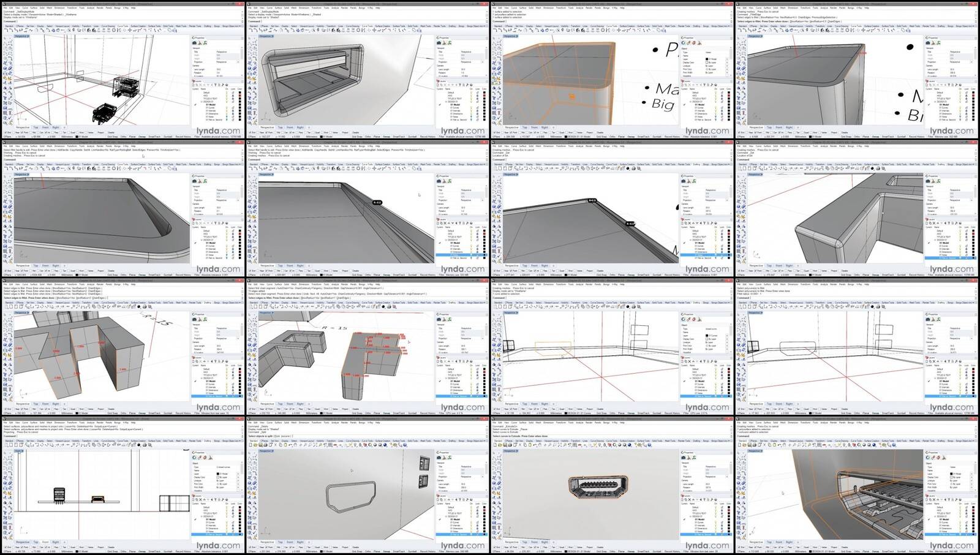Click camera properties icon in two-black-devices wireframe frame
Screen dimensions: 980x555
(x=195, y=43)
